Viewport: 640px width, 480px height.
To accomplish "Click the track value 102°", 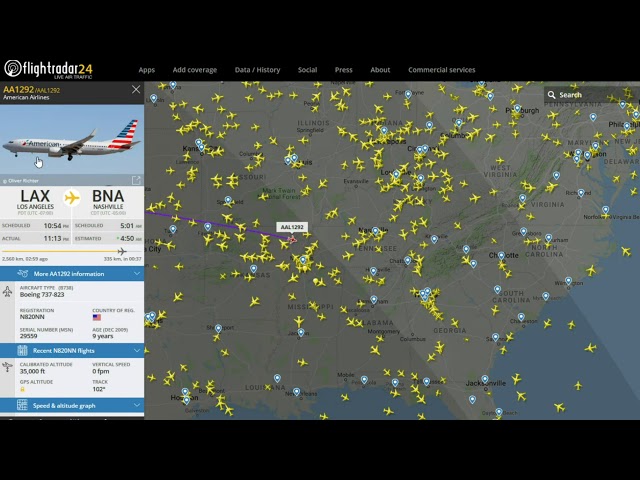I will coord(99,389).
